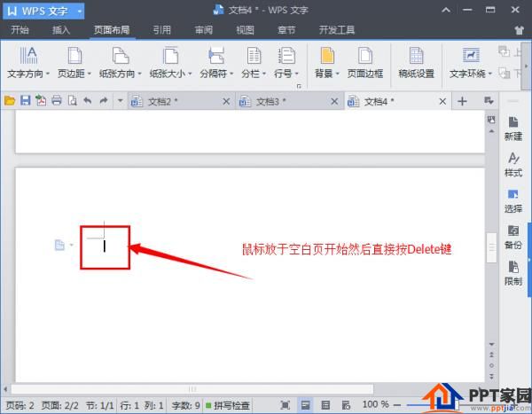
Task: Open the 纸张方向 paper orientation tool
Action: click(120, 63)
